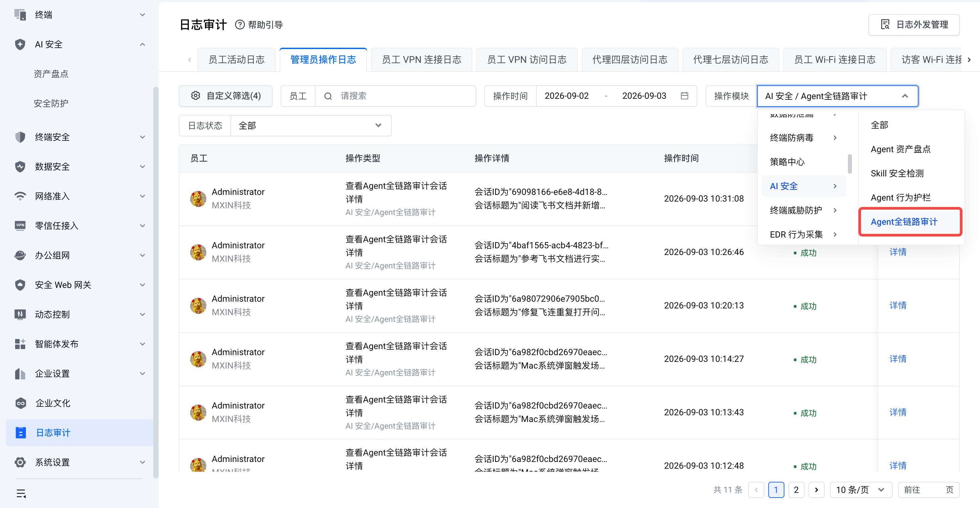Collapse sidebar using bottom menu icon

click(21, 494)
